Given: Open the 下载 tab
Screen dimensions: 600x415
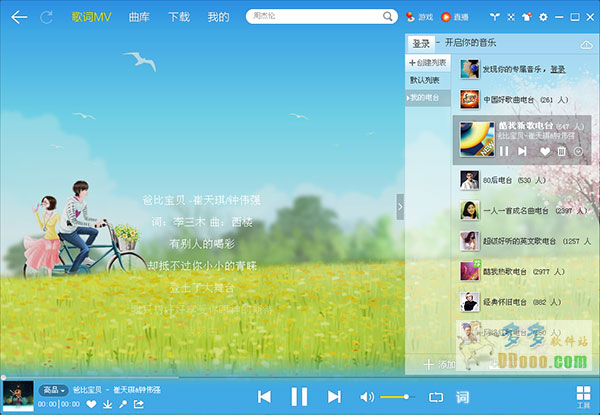Looking at the screenshot, I should [179, 17].
